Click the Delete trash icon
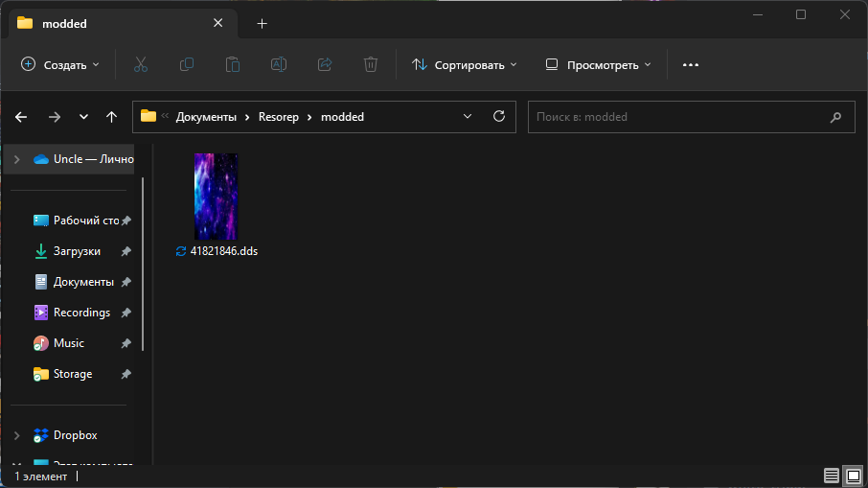The width and height of the screenshot is (868, 488). (371, 65)
